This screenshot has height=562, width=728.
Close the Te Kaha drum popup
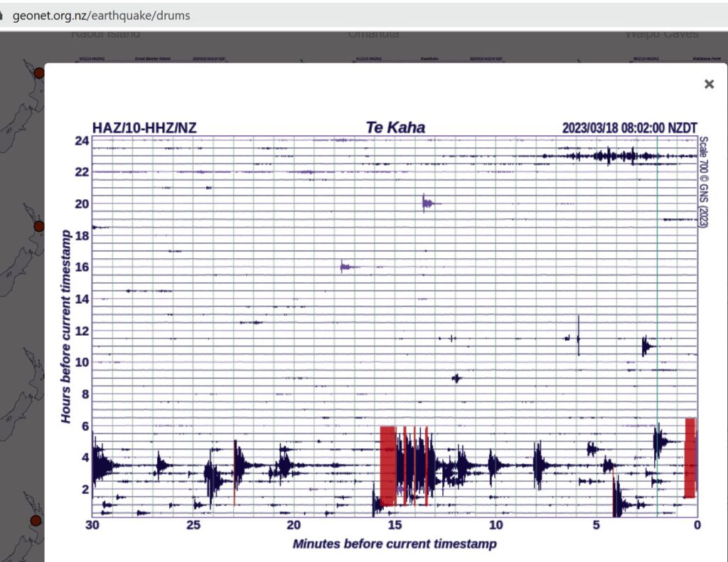(x=709, y=84)
